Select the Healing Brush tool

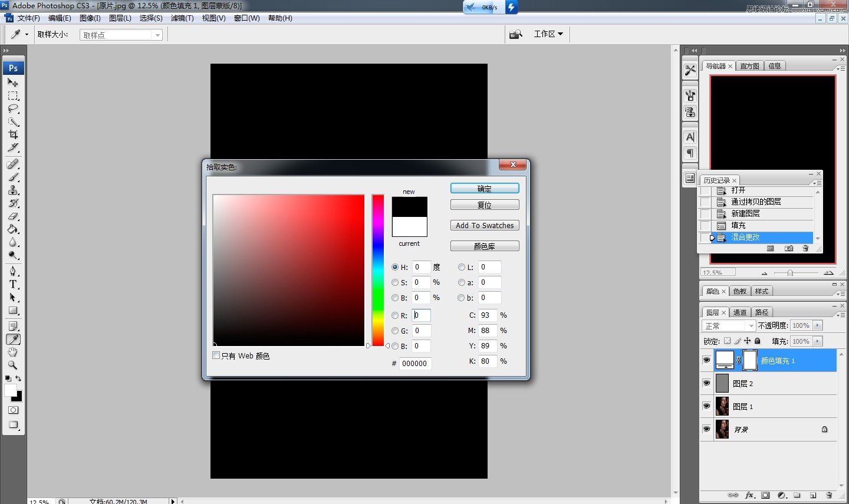click(x=13, y=164)
